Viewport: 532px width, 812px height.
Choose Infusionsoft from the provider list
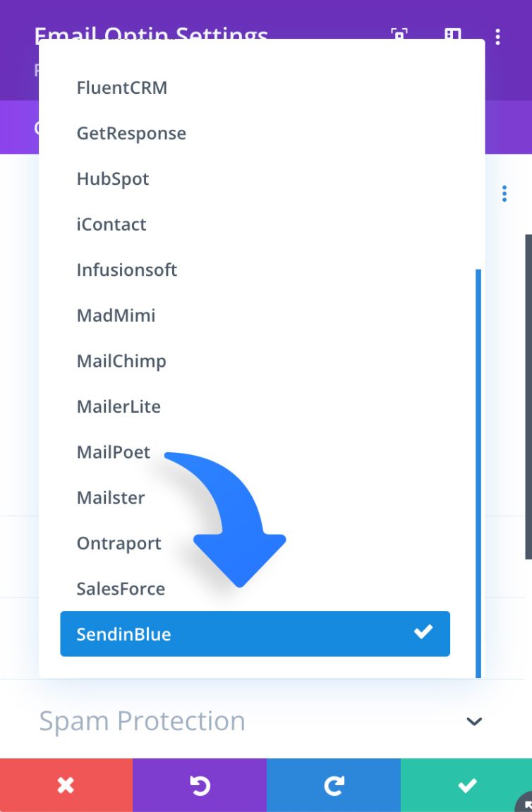click(x=127, y=269)
